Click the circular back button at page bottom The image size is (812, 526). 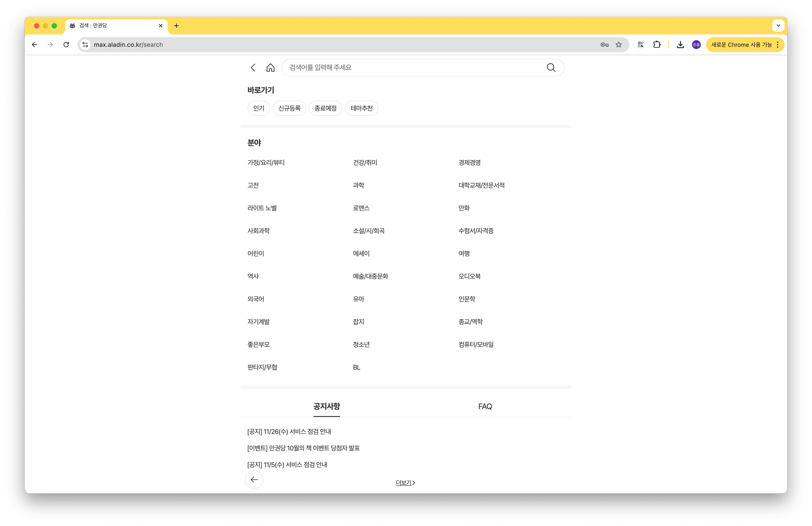coord(254,480)
